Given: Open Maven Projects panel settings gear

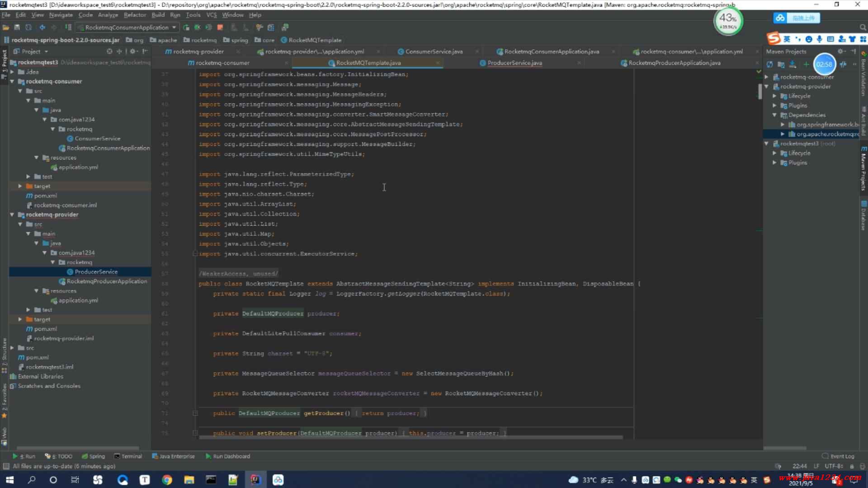Looking at the screenshot, I should tap(841, 52).
